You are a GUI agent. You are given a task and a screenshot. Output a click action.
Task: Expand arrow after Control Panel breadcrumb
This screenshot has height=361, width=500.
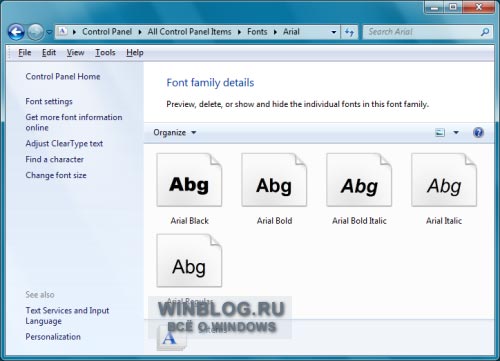coord(140,32)
